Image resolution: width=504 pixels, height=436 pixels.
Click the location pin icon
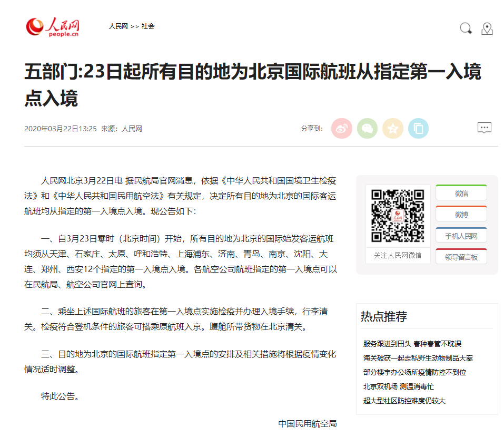coord(487,28)
